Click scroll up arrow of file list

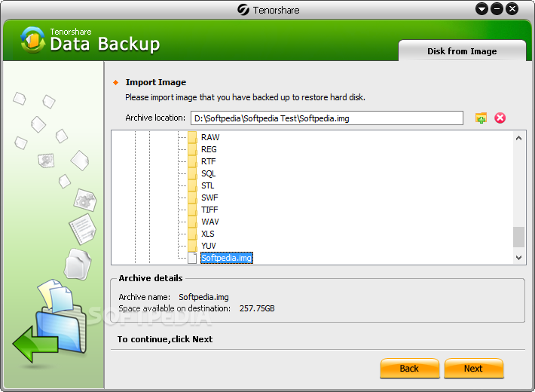pyautogui.click(x=518, y=138)
